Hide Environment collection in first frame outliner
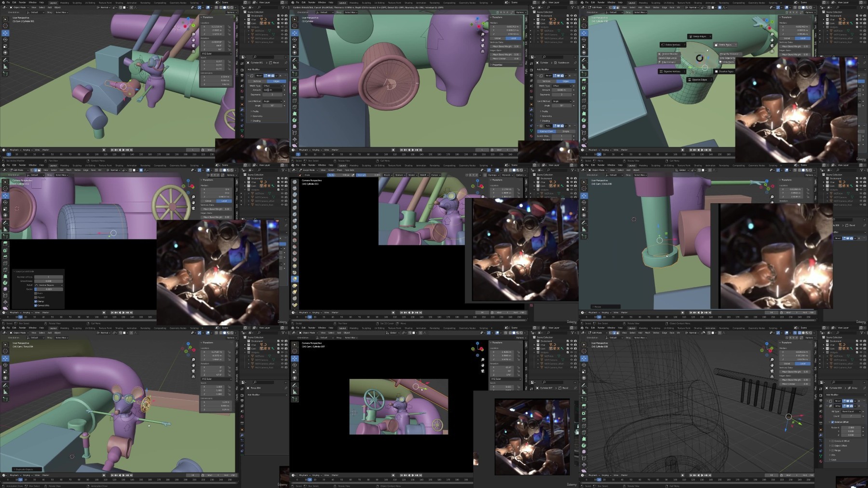The image size is (868, 488). click(282, 15)
